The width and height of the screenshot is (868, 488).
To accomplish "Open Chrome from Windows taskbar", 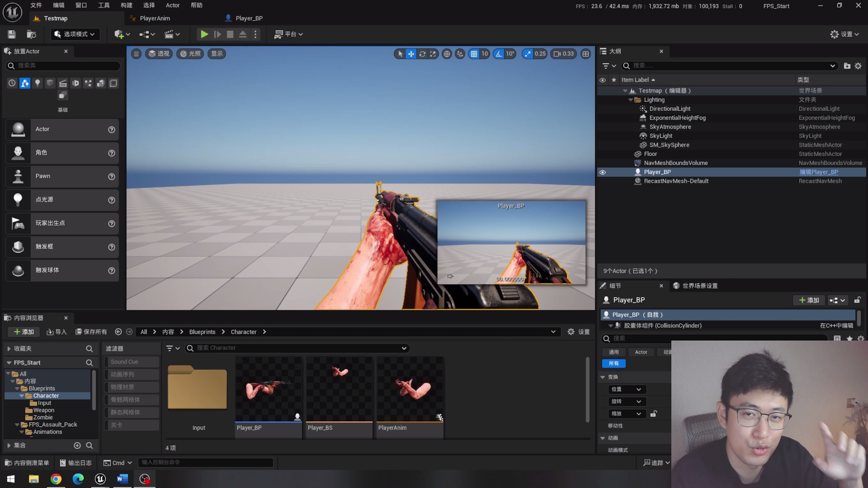I will point(56,479).
